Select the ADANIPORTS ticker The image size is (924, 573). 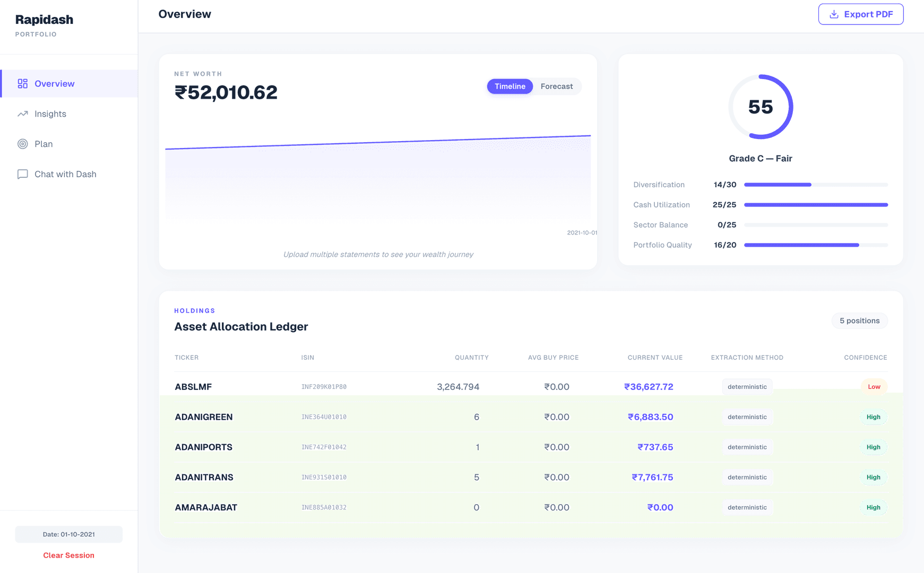point(204,448)
